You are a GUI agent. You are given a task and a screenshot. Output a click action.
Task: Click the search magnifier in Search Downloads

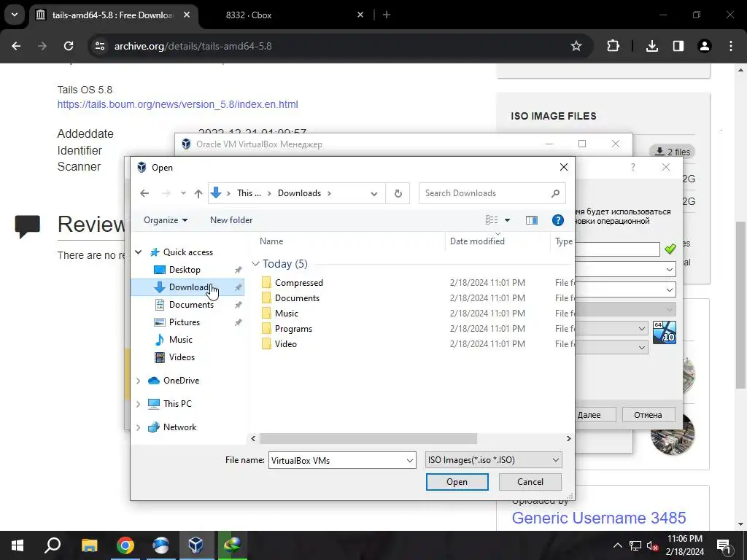[x=555, y=193]
